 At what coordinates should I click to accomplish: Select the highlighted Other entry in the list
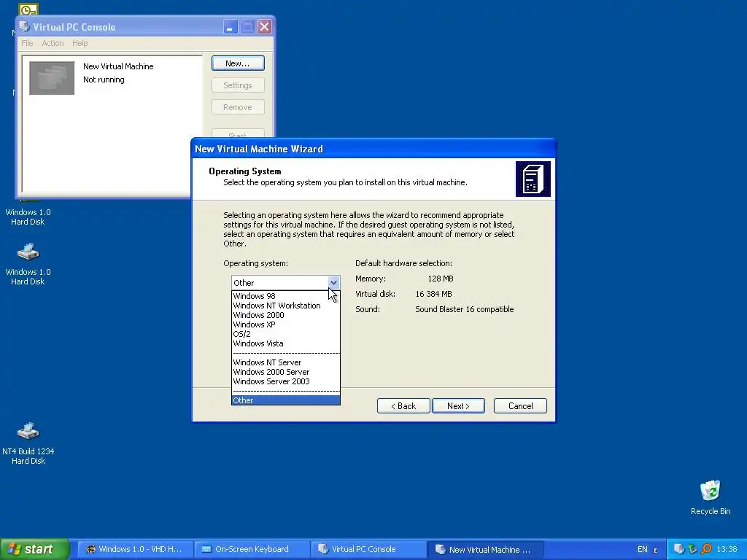coord(285,400)
